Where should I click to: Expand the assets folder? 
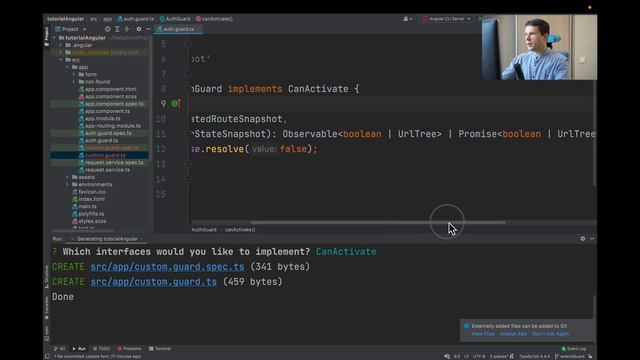(x=67, y=177)
